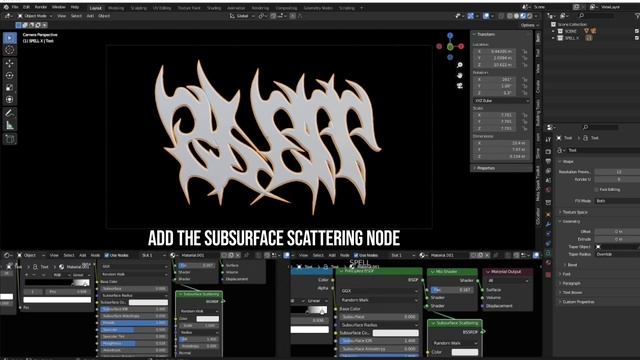This screenshot has width=640, height=360.
Task: Select the Transform tool
Action: pos(10,99)
